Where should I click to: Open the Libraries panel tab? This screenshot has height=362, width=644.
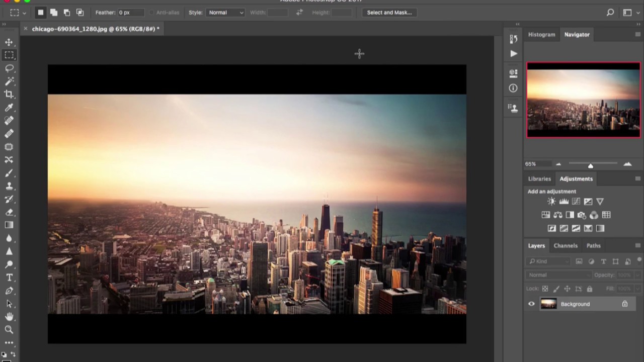(x=539, y=179)
